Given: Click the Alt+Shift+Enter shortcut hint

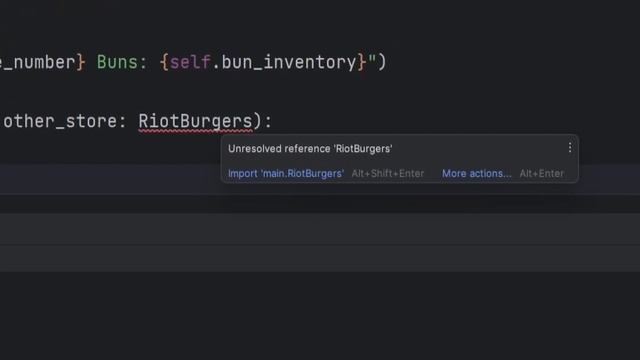Looking at the screenshot, I should tap(388, 173).
